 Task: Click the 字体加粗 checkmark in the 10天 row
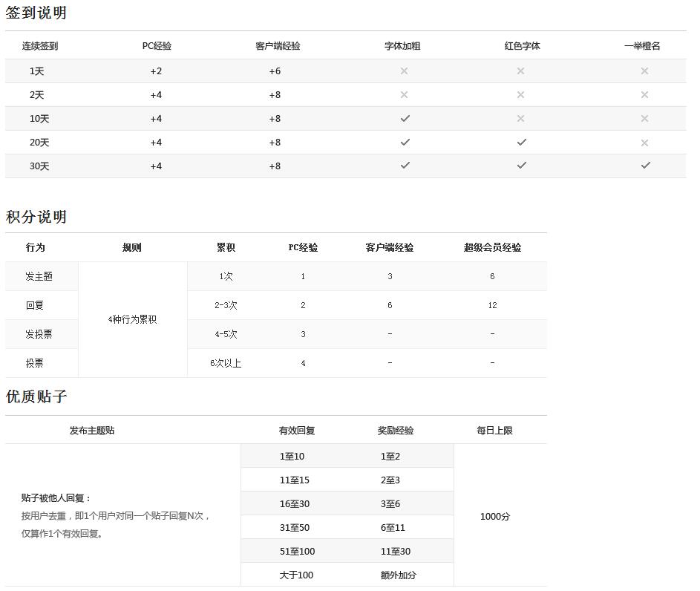[x=405, y=119]
